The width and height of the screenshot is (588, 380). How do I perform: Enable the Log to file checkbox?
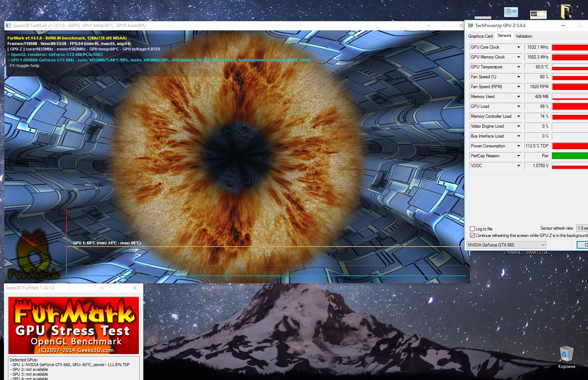click(473, 229)
